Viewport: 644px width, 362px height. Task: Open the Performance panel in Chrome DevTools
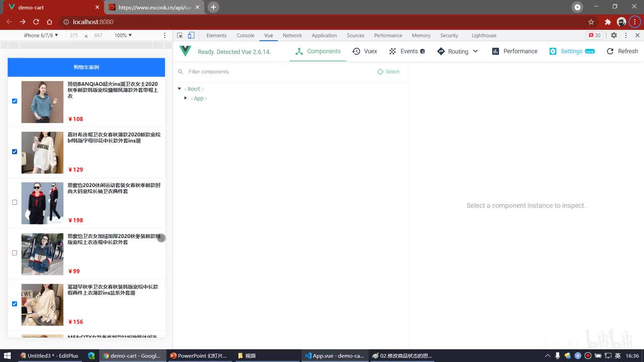coord(388,35)
